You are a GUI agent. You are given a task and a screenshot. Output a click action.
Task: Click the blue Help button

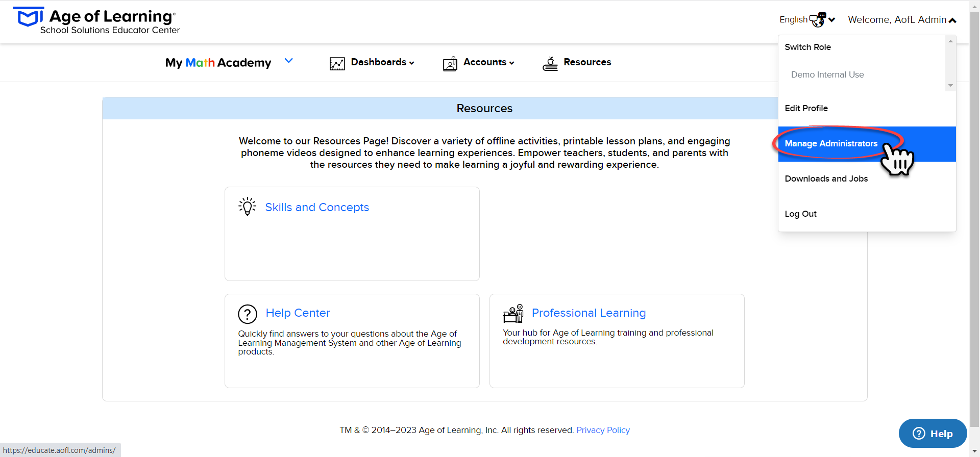(933, 434)
